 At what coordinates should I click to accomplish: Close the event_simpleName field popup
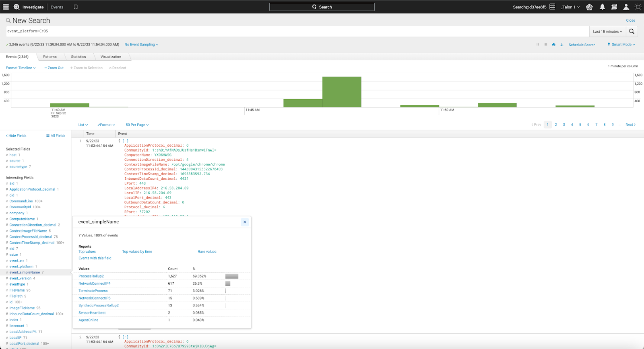pyautogui.click(x=245, y=222)
